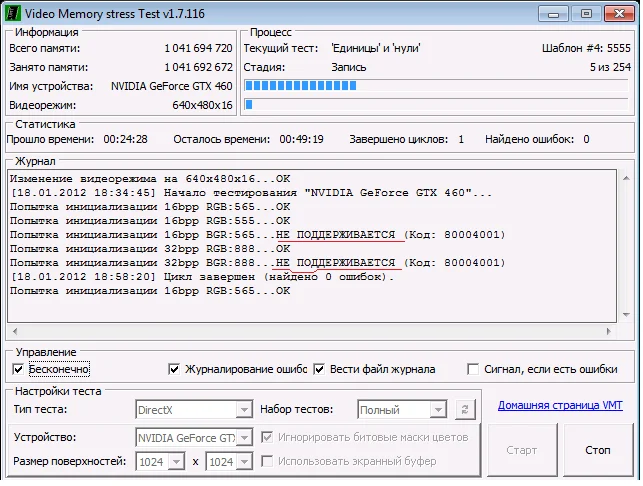Click log line '16bpp RGB:555...OK'
The image size is (643, 486).
pos(150,221)
